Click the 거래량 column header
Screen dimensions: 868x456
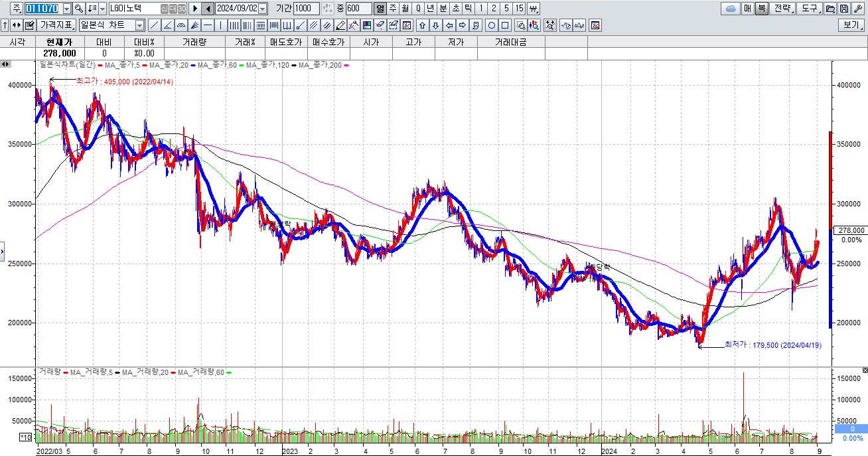pyautogui.click(x=194, y=42)
